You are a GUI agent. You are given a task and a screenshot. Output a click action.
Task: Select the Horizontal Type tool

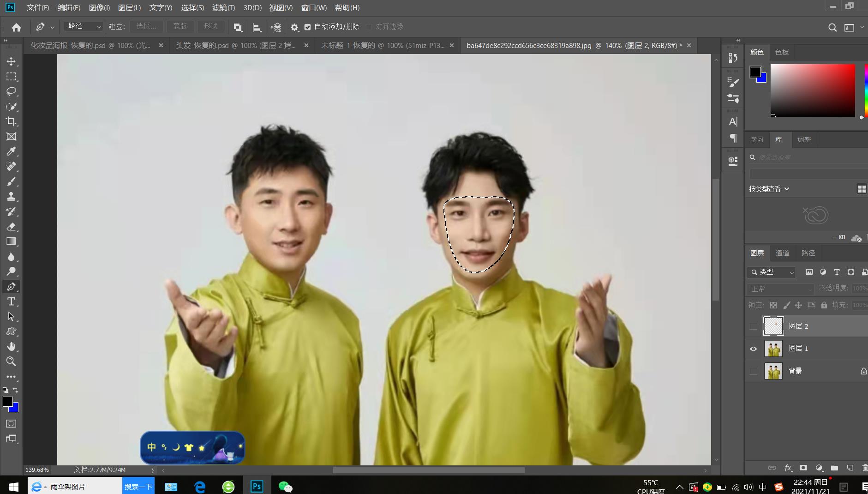click(11, 301)
